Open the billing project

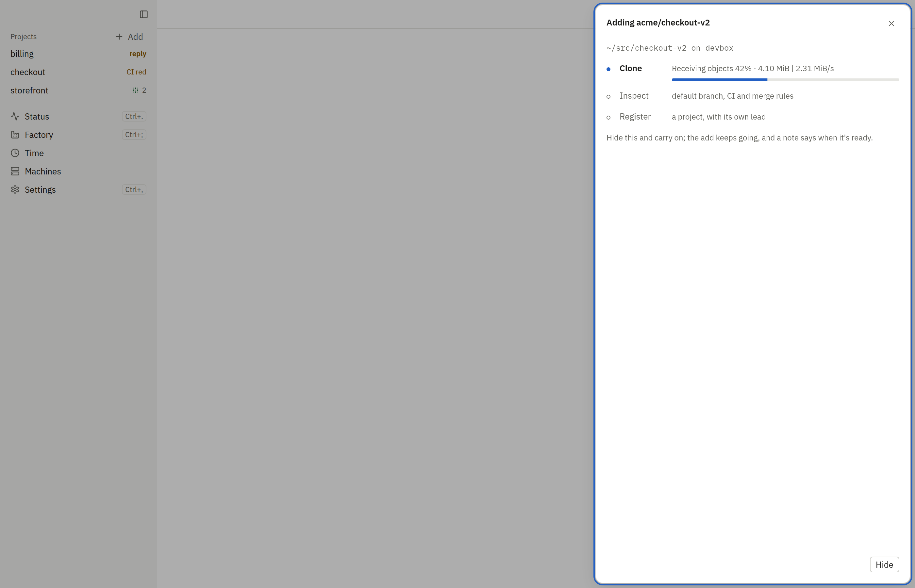tap(78, 54)
